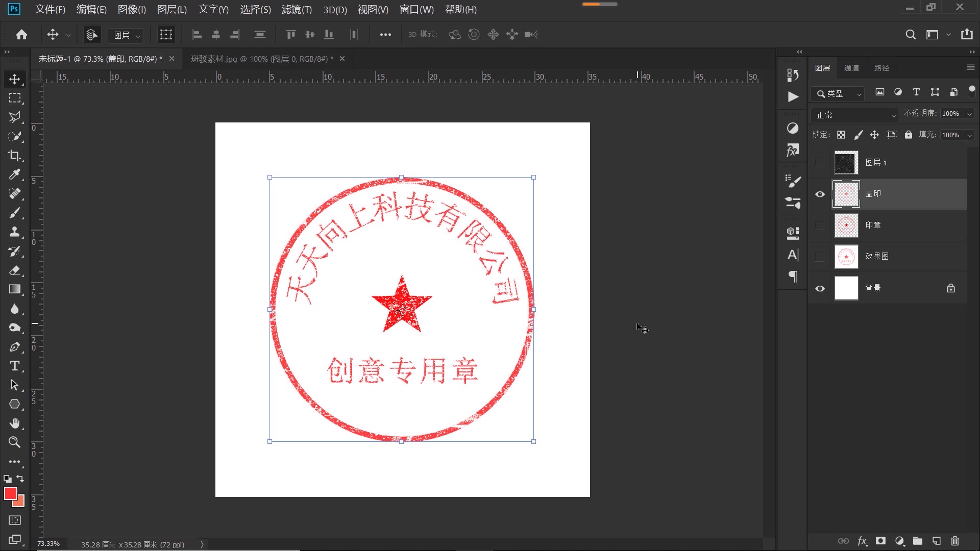
Task: Select the Pen tool
Action: (15, 347)
